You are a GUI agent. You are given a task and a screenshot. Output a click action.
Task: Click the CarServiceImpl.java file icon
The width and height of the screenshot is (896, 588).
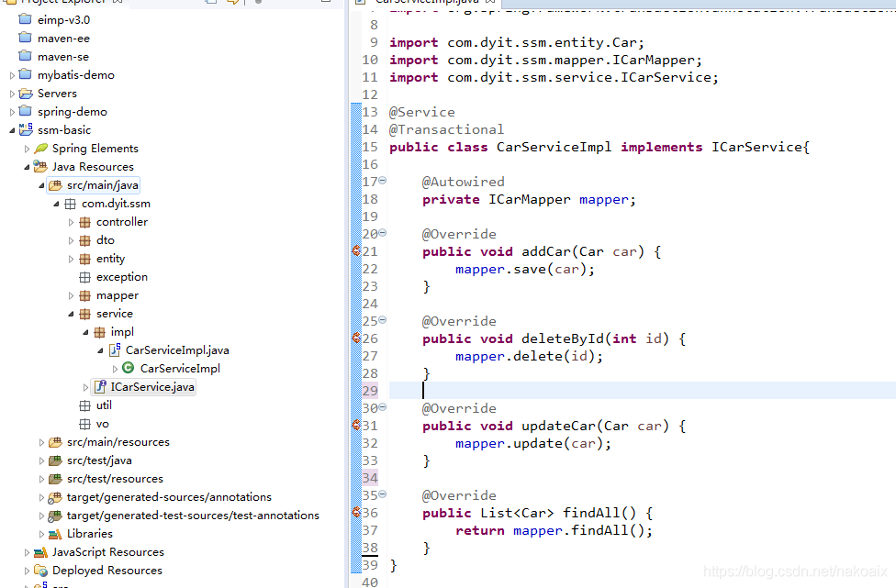coord(114,349)
